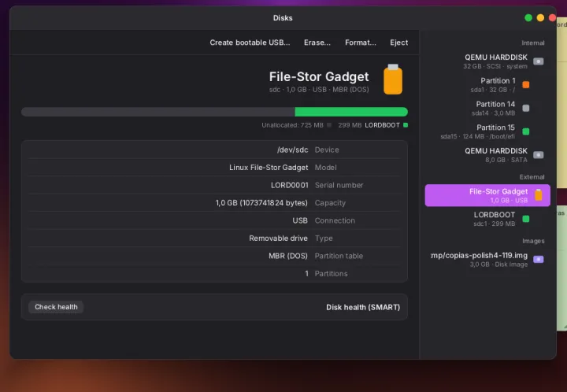The image size is (567, 392).
Task: Click the Internal section header
Action: click(533, 43)
